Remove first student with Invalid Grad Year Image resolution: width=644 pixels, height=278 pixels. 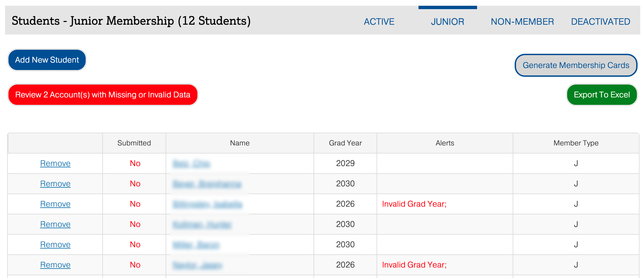55,204
